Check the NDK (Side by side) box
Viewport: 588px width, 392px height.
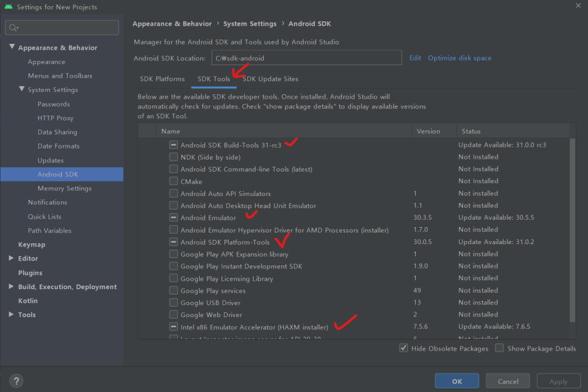[173, 157]
